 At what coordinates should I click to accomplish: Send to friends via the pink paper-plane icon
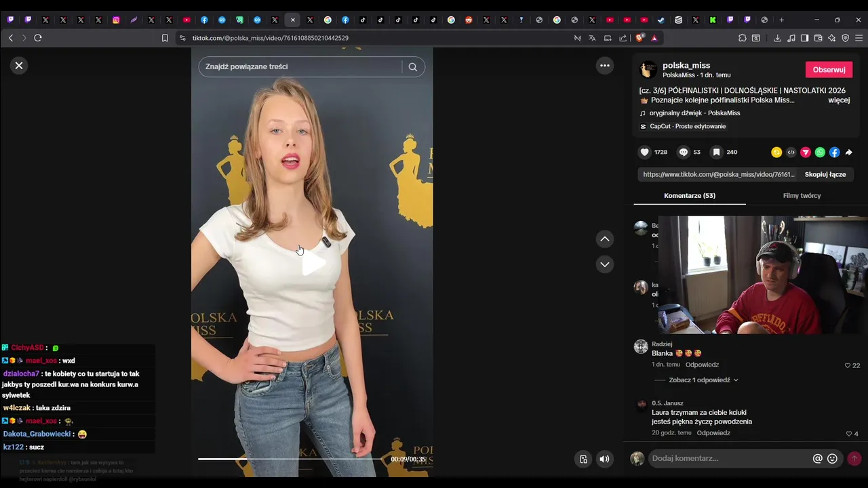coord(806,152)
